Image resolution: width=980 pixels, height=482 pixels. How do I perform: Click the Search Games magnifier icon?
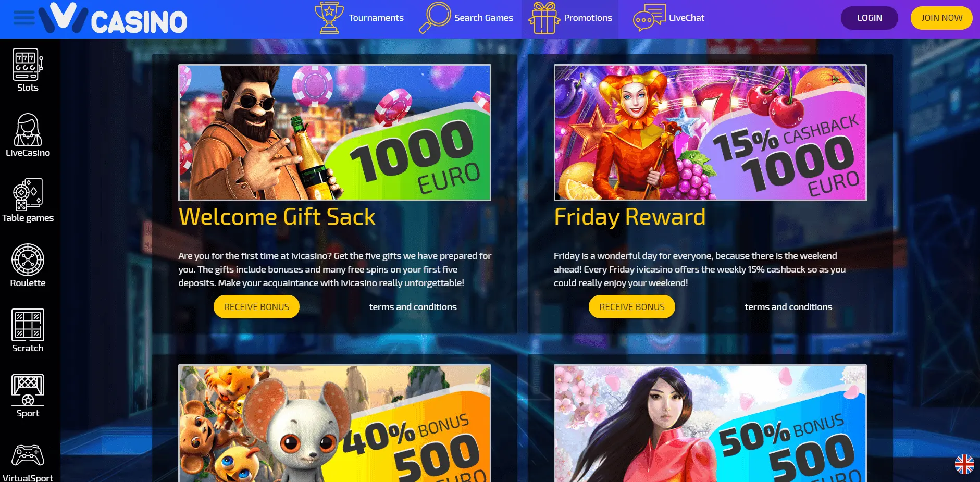[435, 18]
